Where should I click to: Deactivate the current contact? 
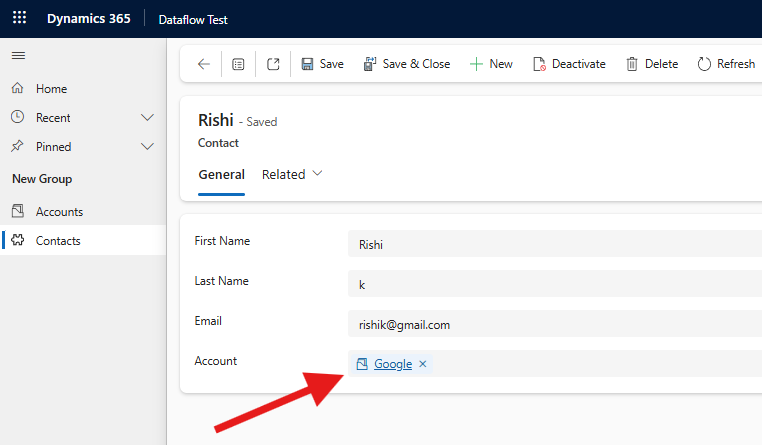569,64
